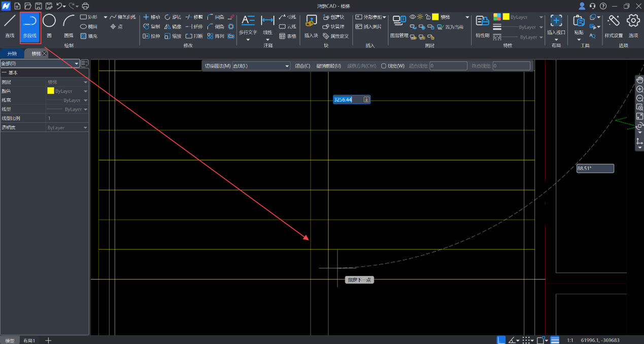
Task: Choose the 圆弧 (Arc) drawing tool
Action: (69, 22)
